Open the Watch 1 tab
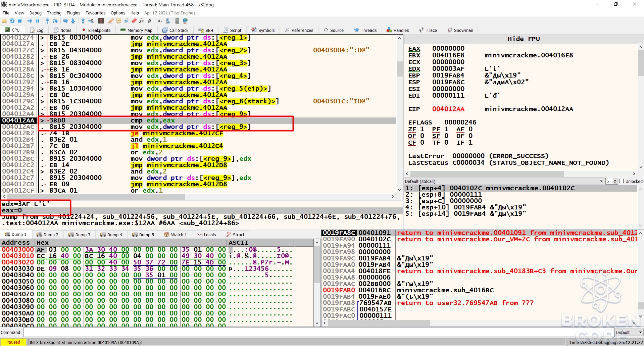 coord(176,235)
